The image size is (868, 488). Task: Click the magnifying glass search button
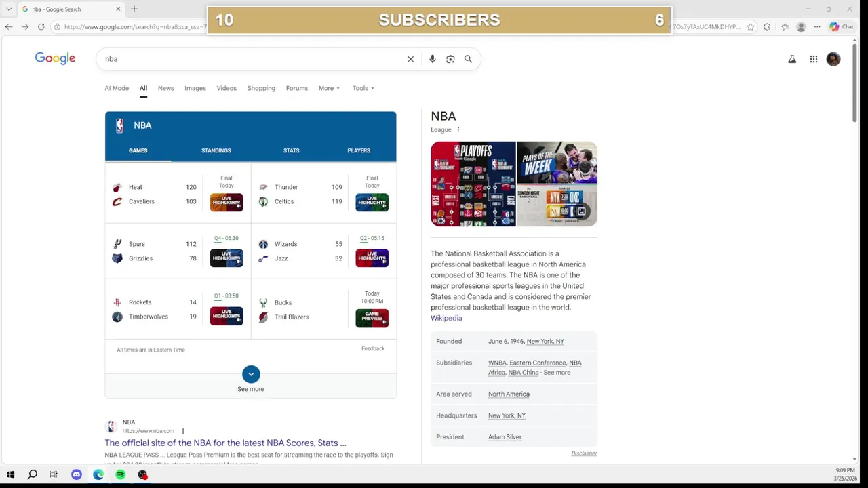point(468,59)
